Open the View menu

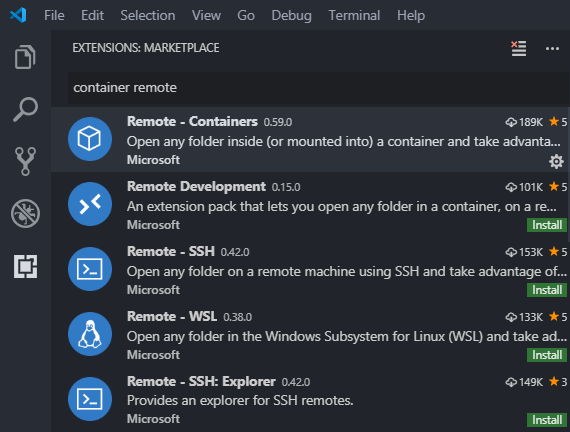(x=206, y=15)
